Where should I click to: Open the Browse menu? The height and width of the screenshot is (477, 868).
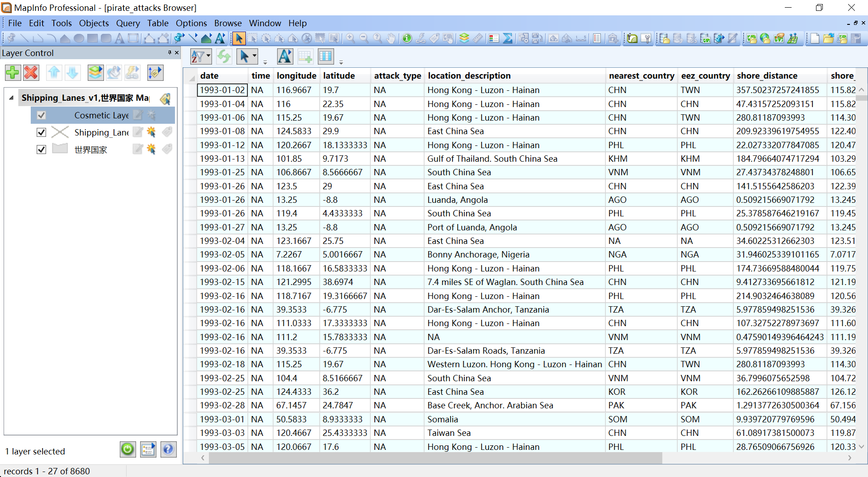228,23
